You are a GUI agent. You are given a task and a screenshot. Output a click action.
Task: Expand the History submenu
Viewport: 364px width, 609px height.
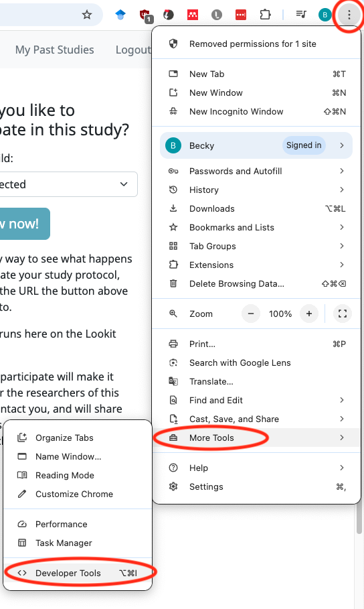click(256, 190)
